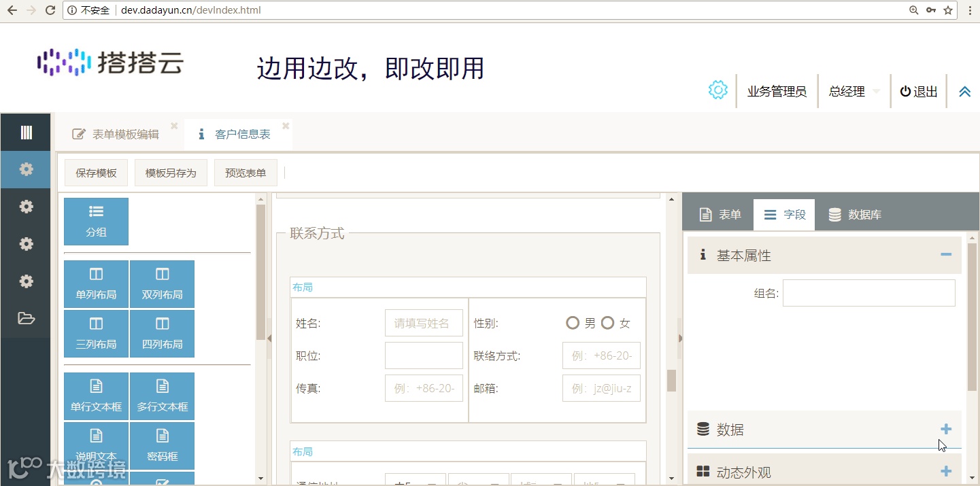
Task: Select the second gear icon in sidebar
Action: [26, 207]
